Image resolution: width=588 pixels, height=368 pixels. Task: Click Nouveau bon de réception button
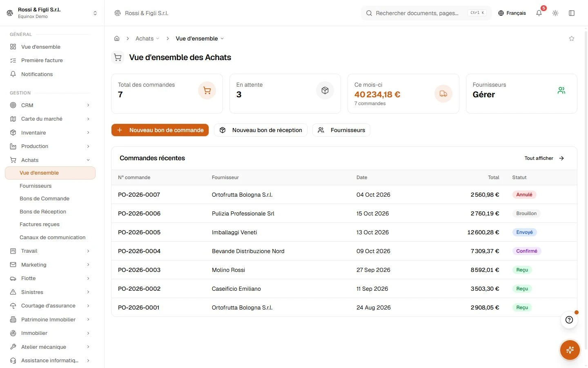(261, 130)
